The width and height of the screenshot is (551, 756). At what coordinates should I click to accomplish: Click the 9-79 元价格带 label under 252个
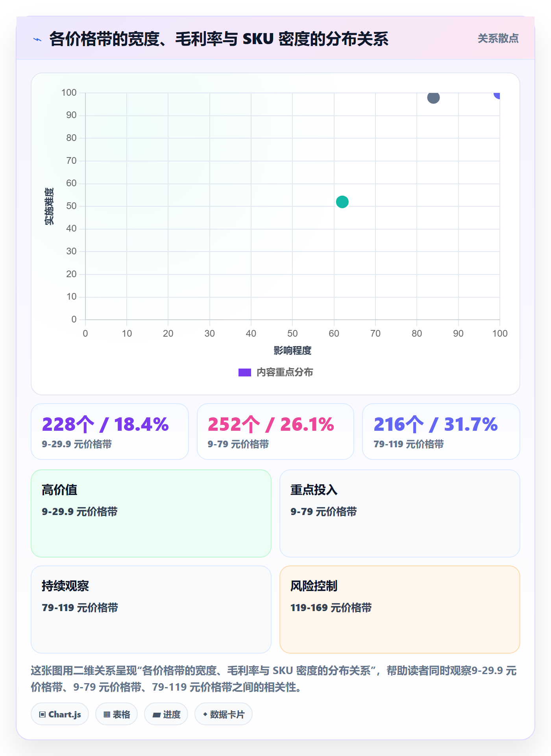(238, 444)
